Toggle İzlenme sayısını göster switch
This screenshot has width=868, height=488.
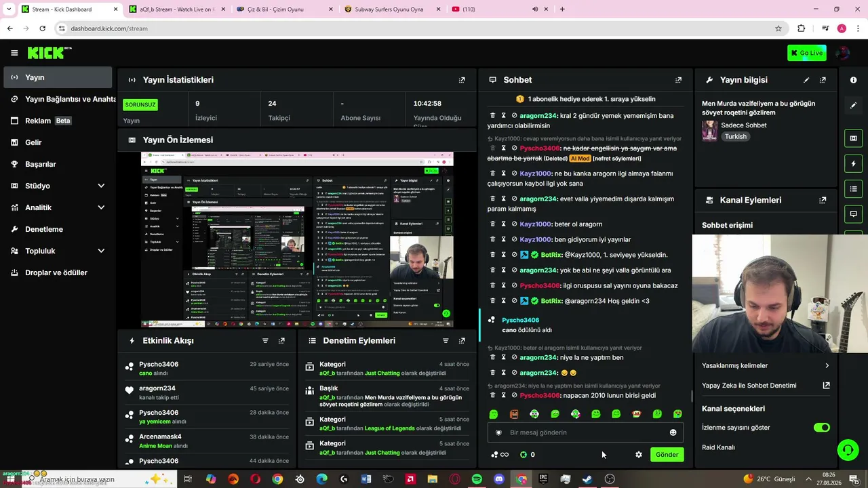click(821, 428)
